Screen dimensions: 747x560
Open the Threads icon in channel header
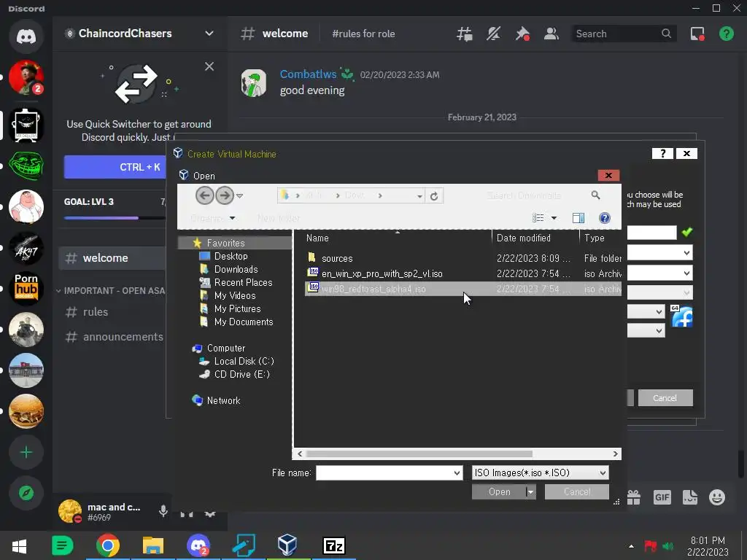point(465,34)
